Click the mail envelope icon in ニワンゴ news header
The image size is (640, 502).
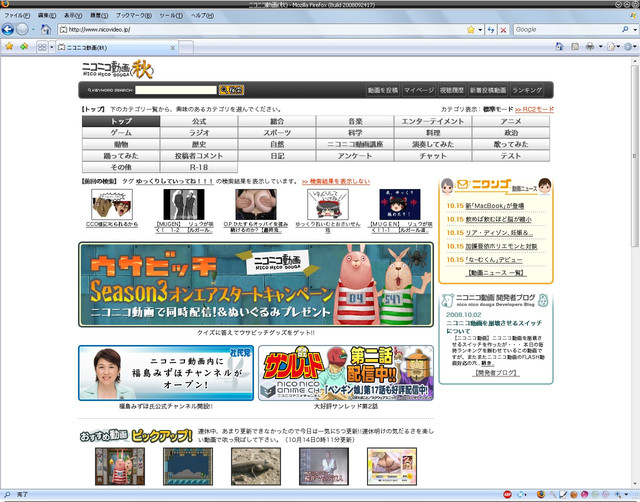(462, 184)
